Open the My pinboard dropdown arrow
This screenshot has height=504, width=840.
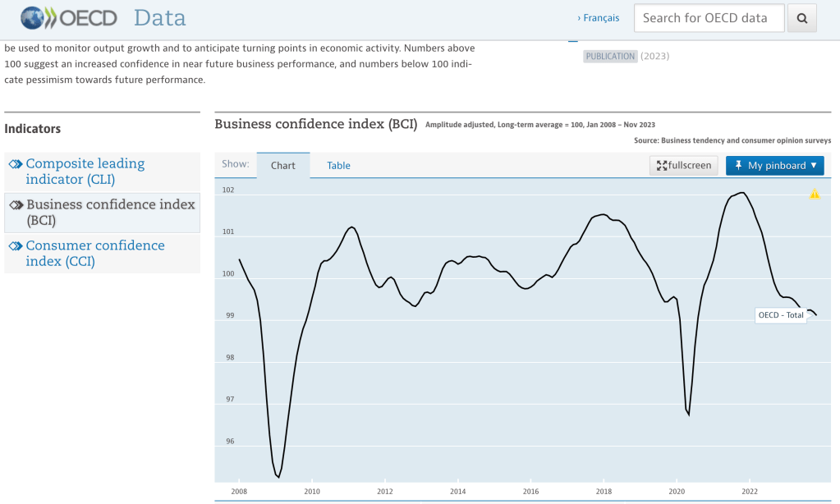814,165
